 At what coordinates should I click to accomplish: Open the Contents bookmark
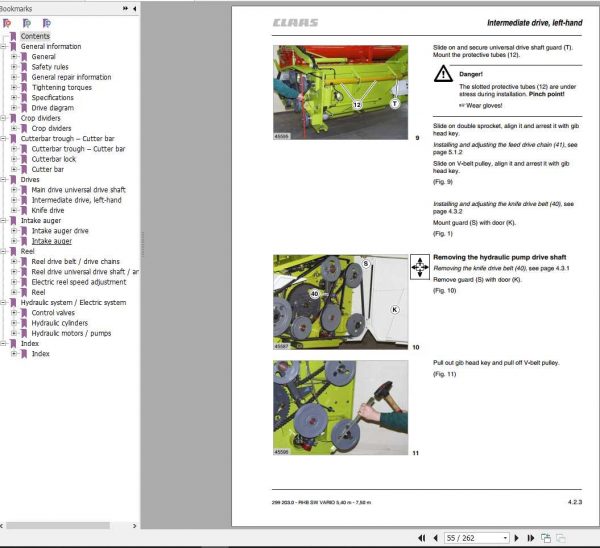tap(35, 36)
